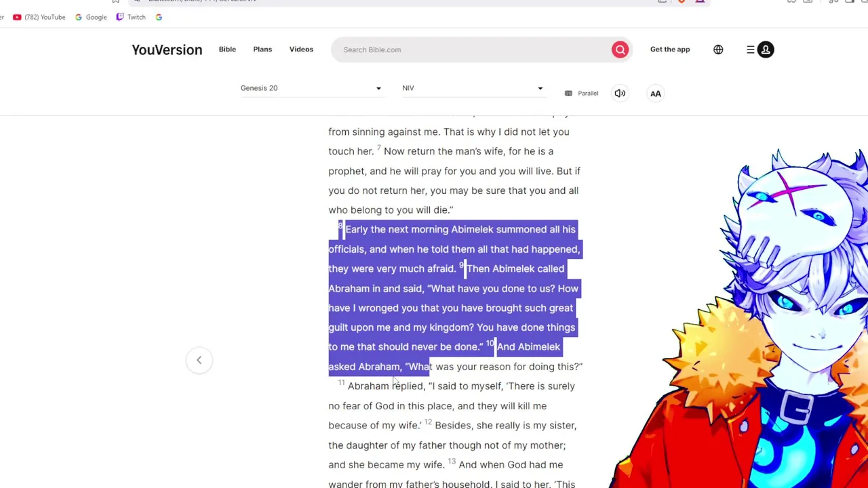Open the unlabeled Google icon bookmark

coord(159,17)
